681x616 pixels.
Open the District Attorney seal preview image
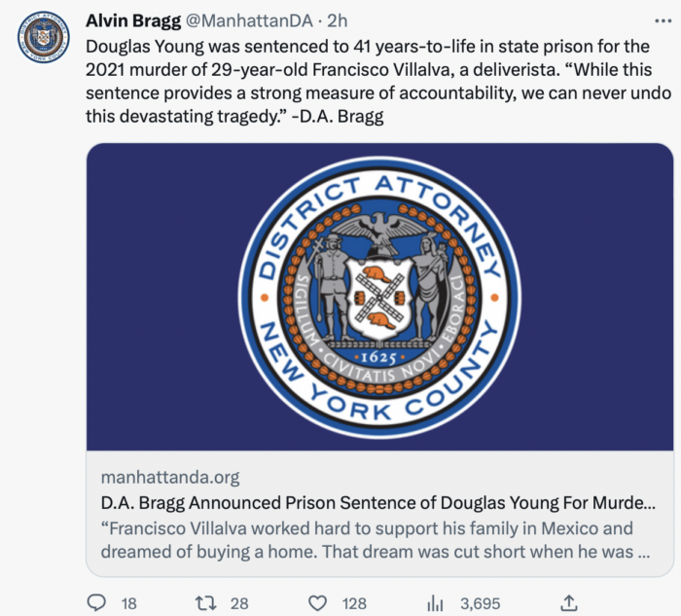click(380, 297)
